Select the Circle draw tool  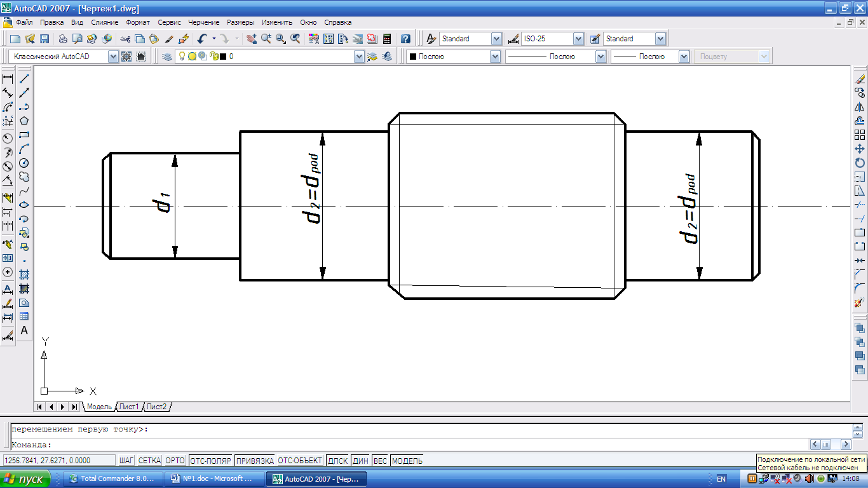pos(24,163)
